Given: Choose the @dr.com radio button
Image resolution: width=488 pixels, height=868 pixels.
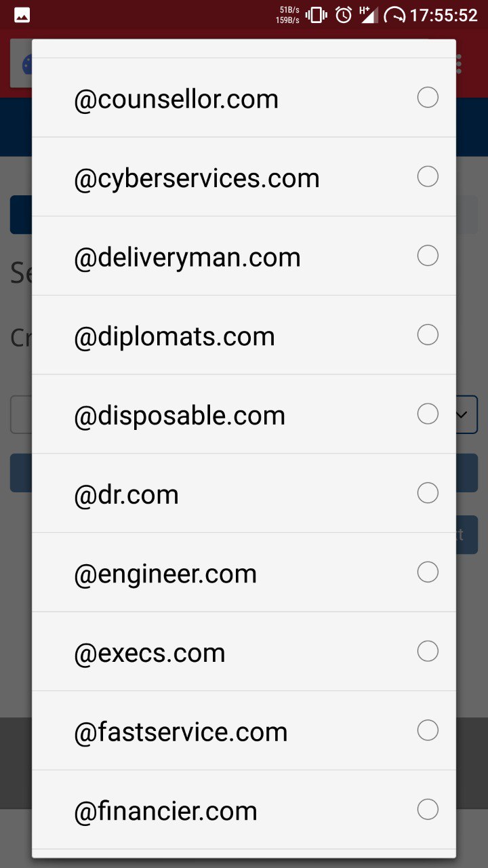Looking at the screenshot, I should point(428,493).
